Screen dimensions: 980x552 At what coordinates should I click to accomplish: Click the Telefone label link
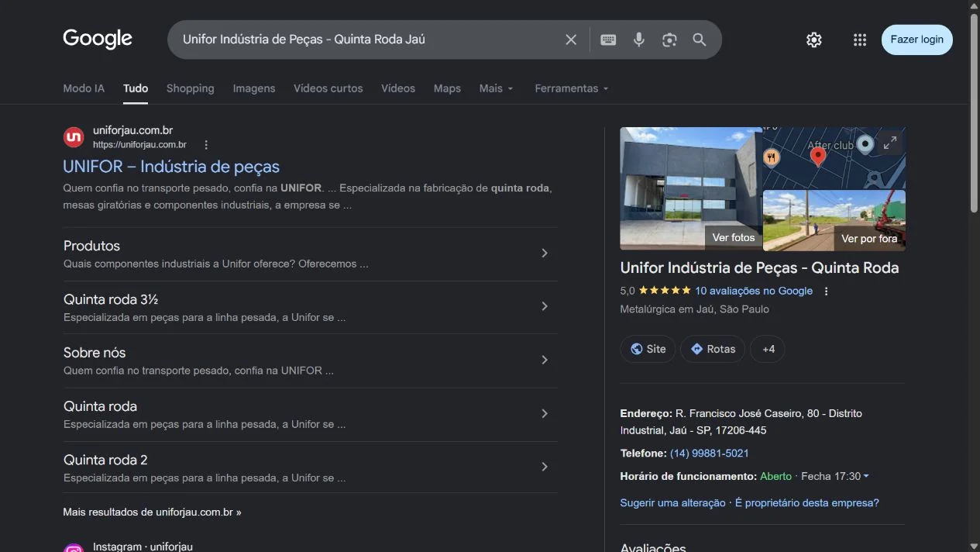click(x=643, y=453)
